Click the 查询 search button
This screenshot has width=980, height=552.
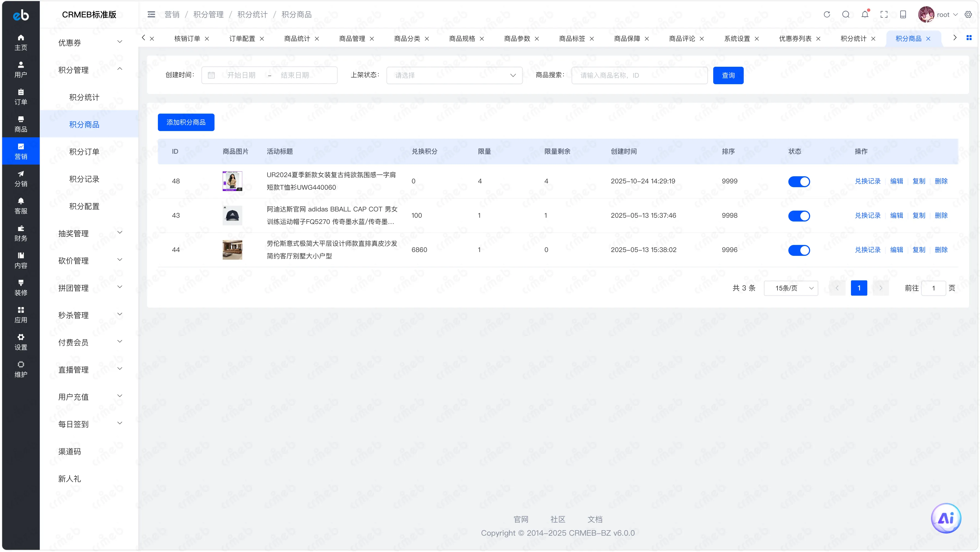[728, 75]
